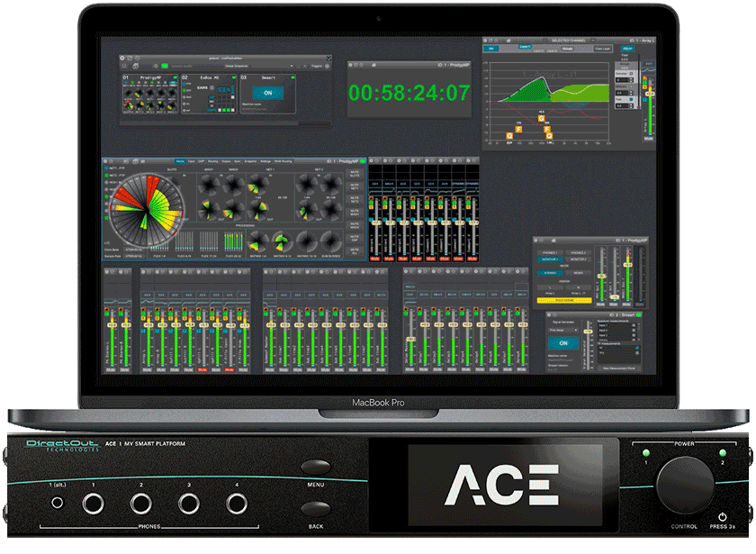Mute the Array L channel in EQ window

tap(649, 139)
